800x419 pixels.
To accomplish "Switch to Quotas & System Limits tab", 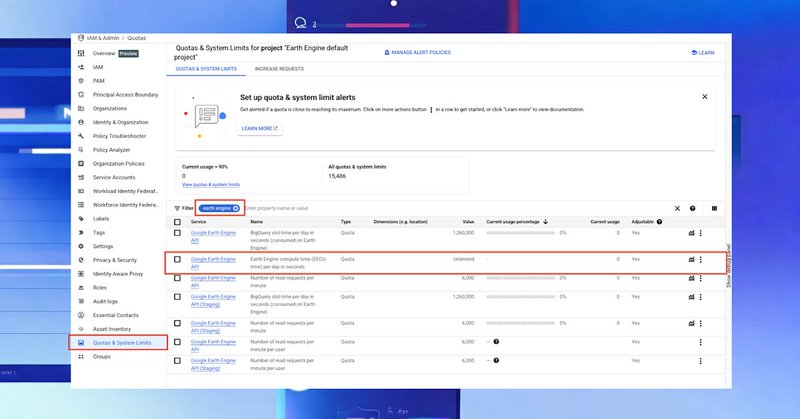I will (206, 69).
